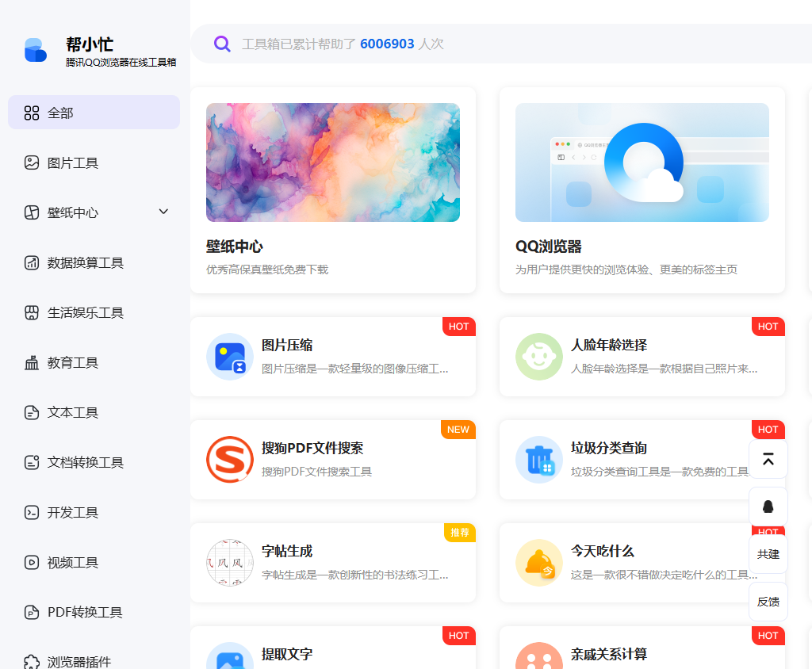Click the 壁纸中心 sidebar icon
812x669 pixels.
[x=32, y=212]
